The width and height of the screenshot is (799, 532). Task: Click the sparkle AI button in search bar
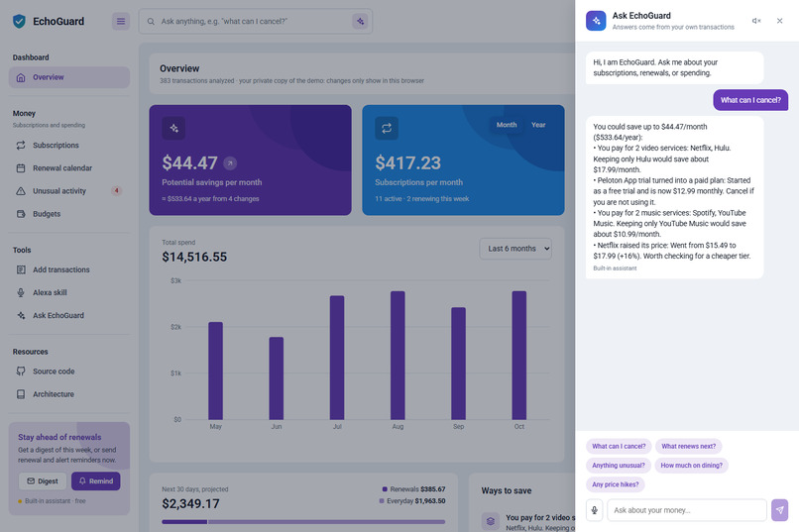[x=360, y=22]
